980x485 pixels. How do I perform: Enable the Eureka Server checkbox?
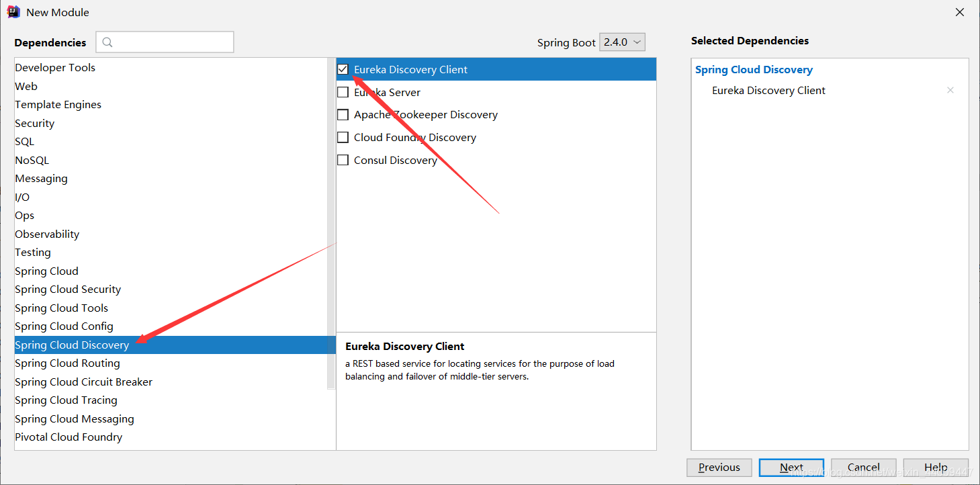[x=343, y=92]
